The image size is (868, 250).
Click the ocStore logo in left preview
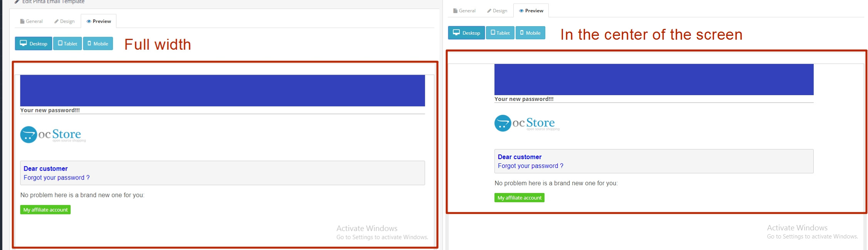coord(53,135)
